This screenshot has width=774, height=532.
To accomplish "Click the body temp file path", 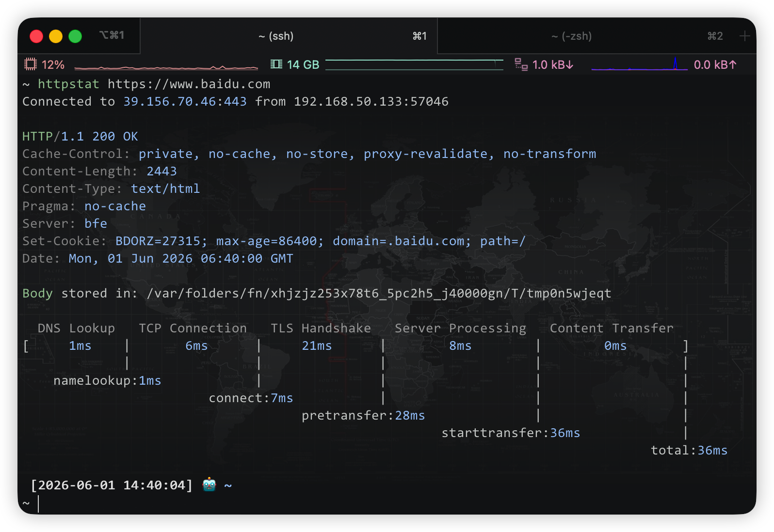I will pos(379,293).
